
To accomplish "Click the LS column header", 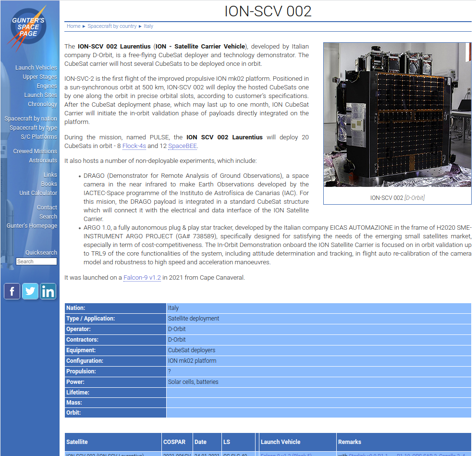I will point(238,442).
